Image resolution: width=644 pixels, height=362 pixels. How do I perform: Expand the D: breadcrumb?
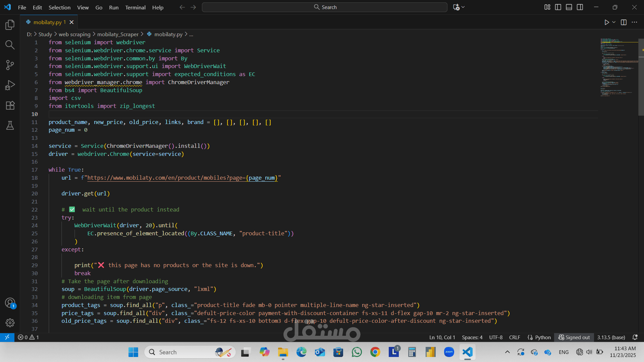coord(29,34)
